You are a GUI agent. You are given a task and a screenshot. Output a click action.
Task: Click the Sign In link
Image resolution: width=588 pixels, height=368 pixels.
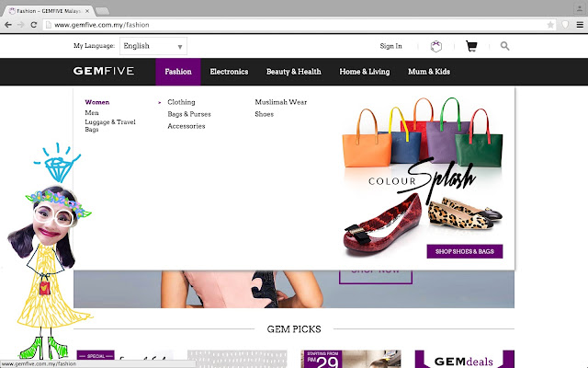click(x=390, y=46)
